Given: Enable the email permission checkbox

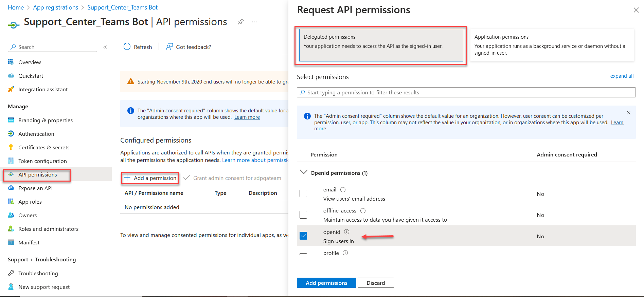Looking at the screenshot, I should (x=303, y=193).
